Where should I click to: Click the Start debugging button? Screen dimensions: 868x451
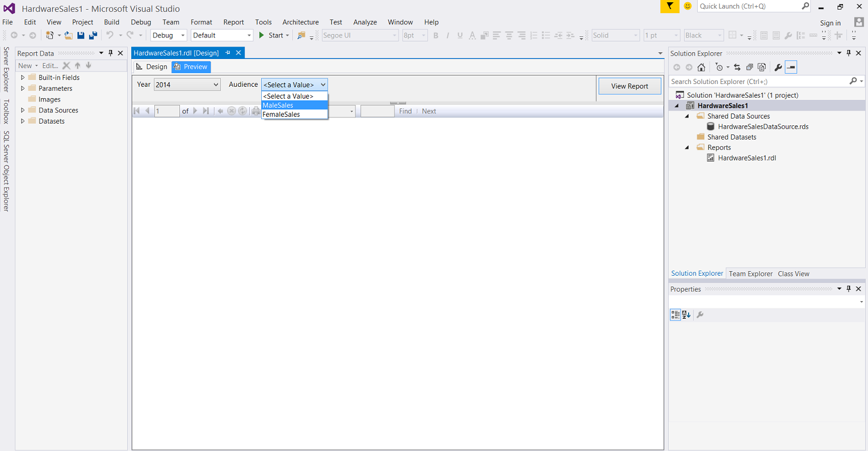pyautogui.click(x=272, y=35)
